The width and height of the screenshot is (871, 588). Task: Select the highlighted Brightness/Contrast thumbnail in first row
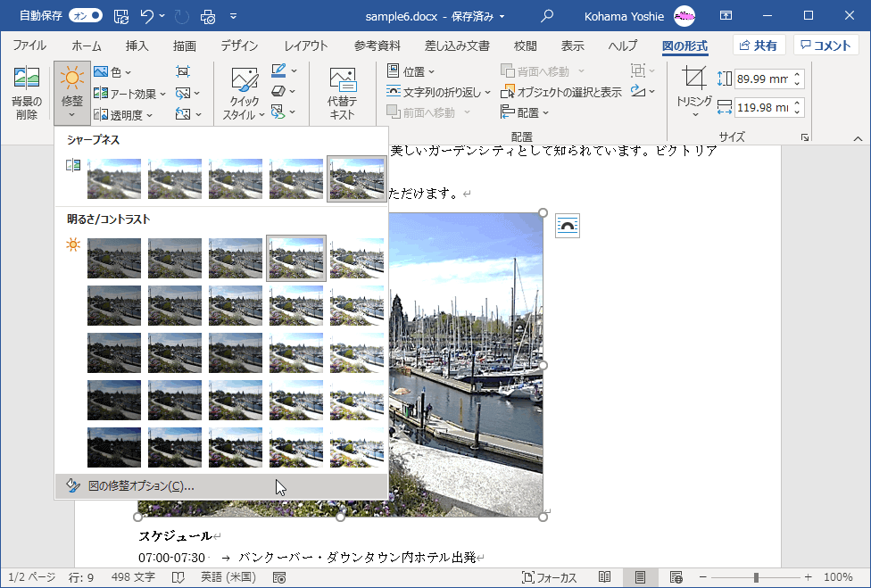296,258
